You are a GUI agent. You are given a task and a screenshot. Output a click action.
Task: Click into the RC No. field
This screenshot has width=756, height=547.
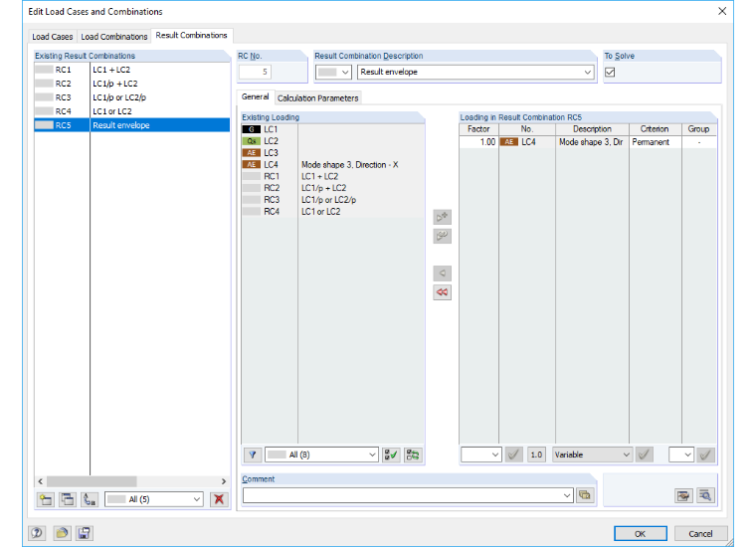pyautogui.click(x=255, y=72)
